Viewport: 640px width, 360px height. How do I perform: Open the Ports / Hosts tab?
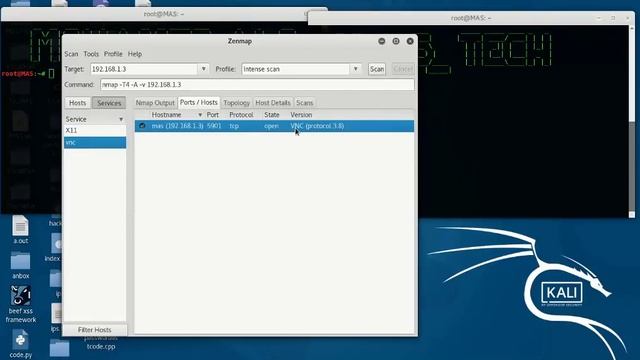pyautogui.click(x=199, y=102)
